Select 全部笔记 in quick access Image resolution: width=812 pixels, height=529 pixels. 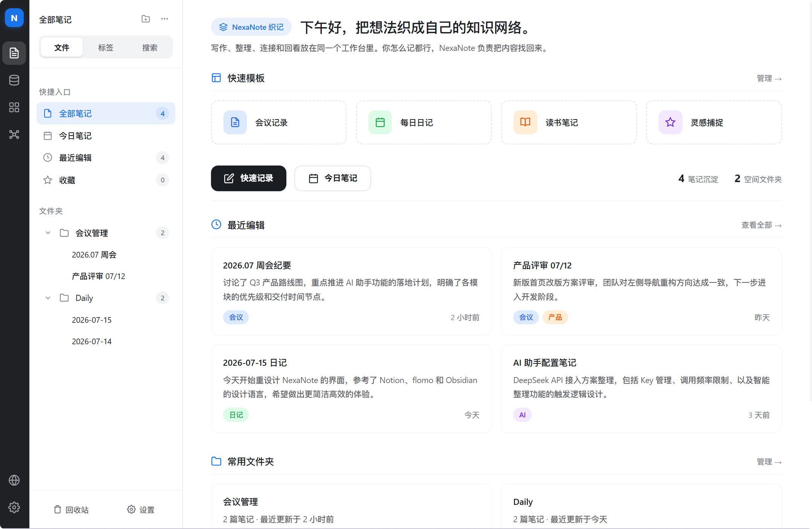106,113
